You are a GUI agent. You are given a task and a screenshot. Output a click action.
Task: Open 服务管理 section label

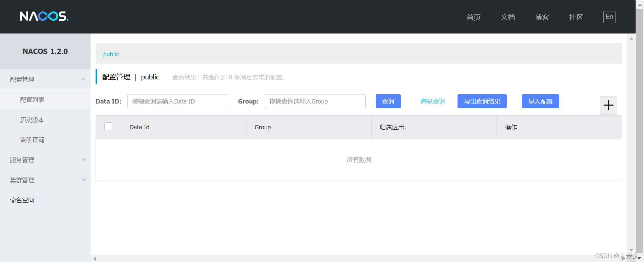point(22,160)
